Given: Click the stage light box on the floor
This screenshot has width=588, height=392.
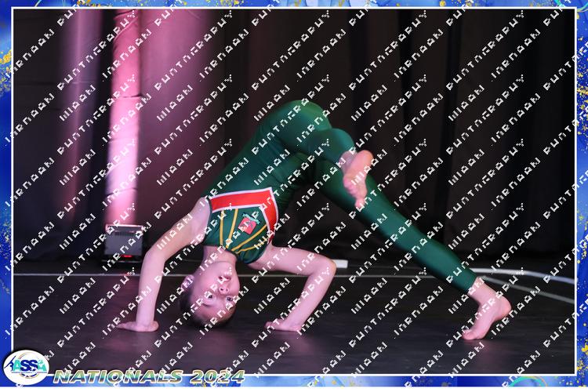Looking at the screenshot, I should point(125,238).
